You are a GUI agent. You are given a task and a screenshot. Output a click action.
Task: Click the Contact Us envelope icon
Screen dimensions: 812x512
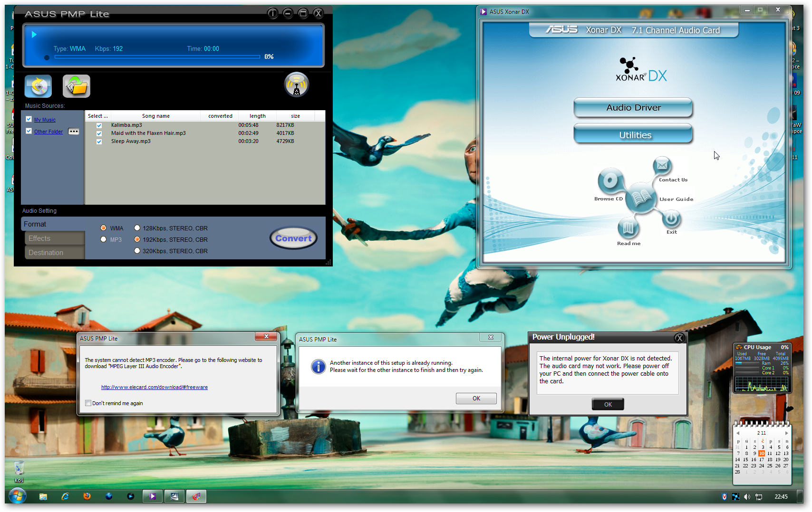click(x=662, y=166)
